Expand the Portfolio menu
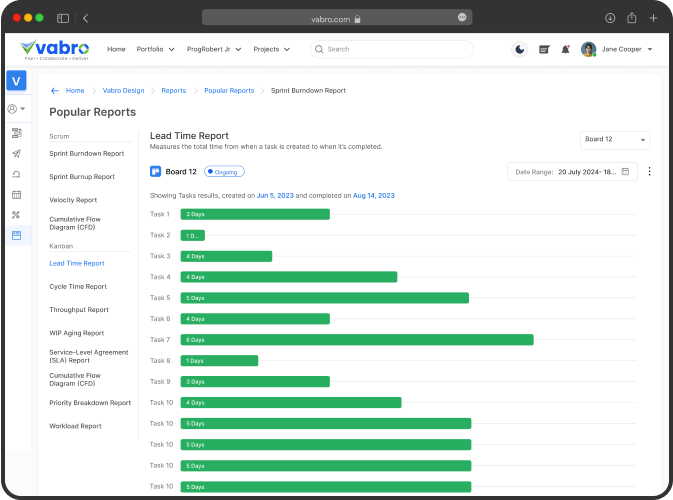Viewport: 673px width, 500px height. (155, 49)
